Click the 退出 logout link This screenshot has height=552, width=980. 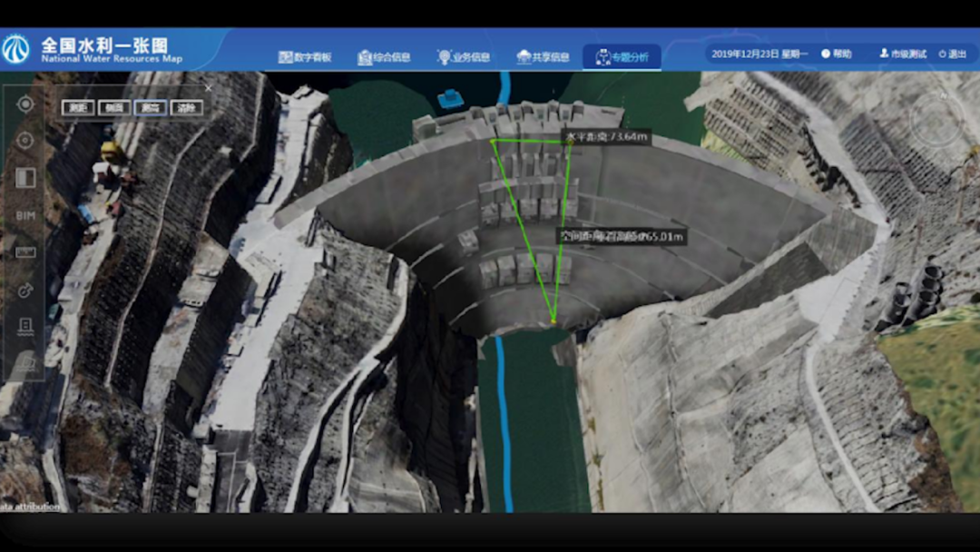tap(953, 54)
